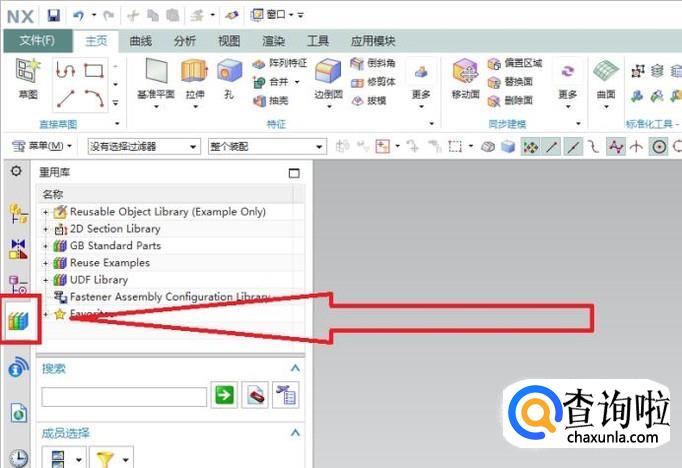Click Offset Region (偏置区域)

pos(515,64)
